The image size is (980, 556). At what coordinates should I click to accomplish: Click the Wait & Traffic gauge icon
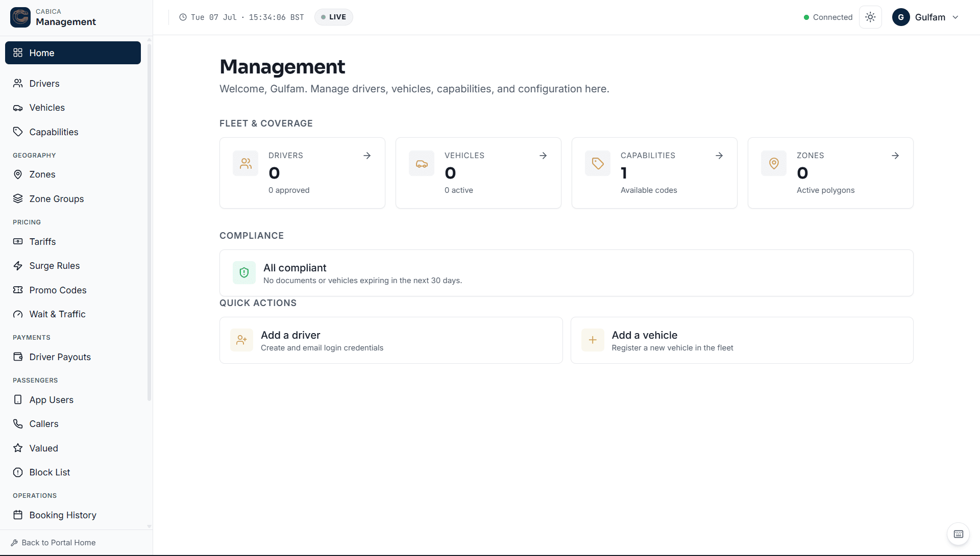click(x=18, y=314)
